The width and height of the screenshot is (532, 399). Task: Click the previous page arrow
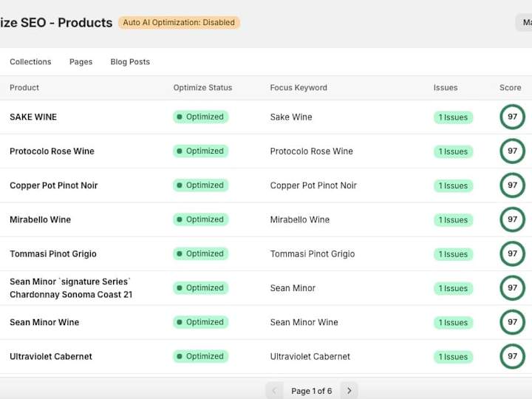coord(274,391)
